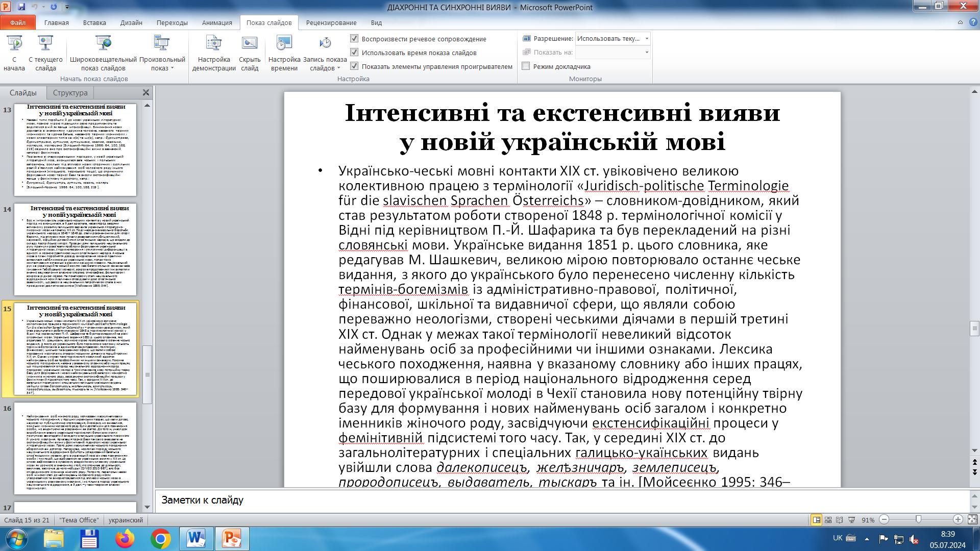The width and height of the screenshot is (980, 551).
Task: Expand Запись показа слайдов dropdown arrow
Action: pos(338,68)
